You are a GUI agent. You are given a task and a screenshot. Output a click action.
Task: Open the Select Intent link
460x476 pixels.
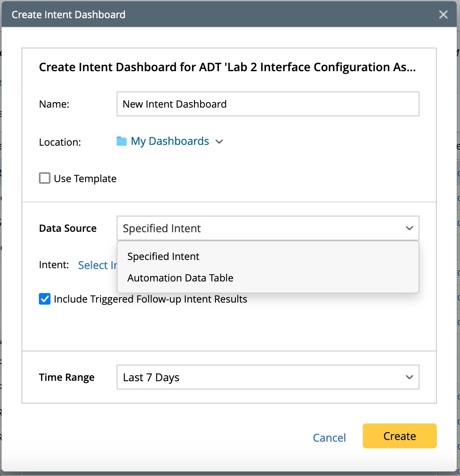[x=98, y=265]
